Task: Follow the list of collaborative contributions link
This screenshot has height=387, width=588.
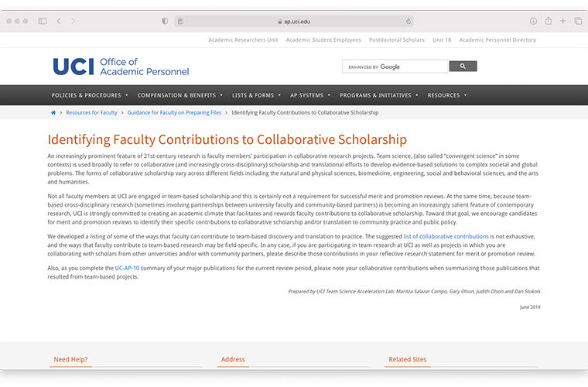Action: click(446, 236)
